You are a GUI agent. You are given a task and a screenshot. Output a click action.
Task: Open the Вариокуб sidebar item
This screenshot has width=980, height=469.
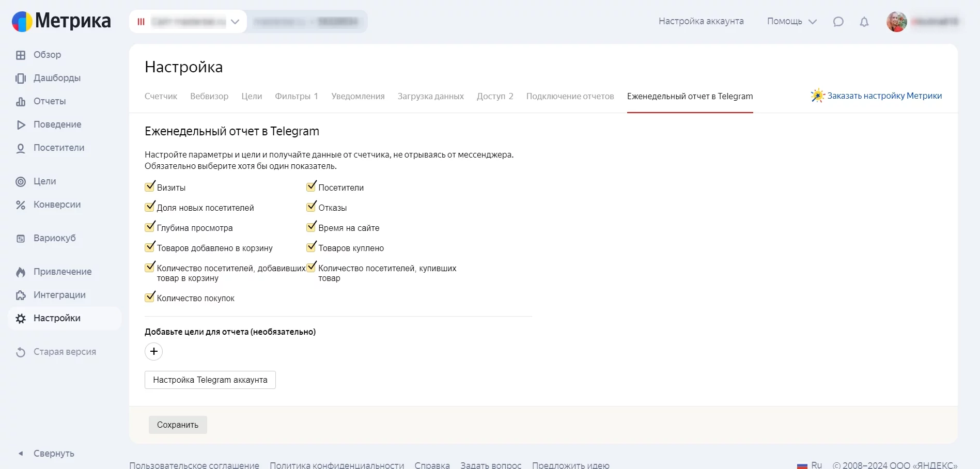[54, 238]
